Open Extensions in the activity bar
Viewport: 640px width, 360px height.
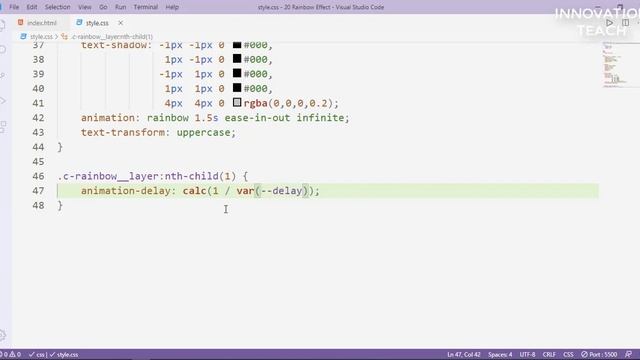(x=3, y=126)
